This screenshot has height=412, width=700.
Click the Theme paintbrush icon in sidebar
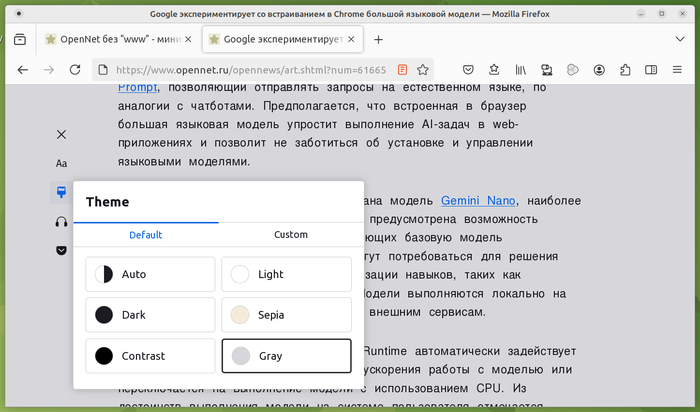point(62,192)
